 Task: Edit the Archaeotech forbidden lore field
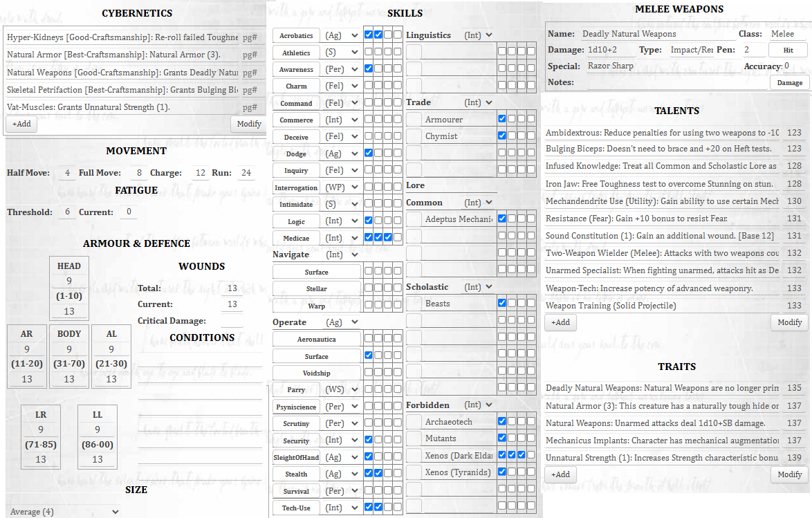tap(459, 422)
